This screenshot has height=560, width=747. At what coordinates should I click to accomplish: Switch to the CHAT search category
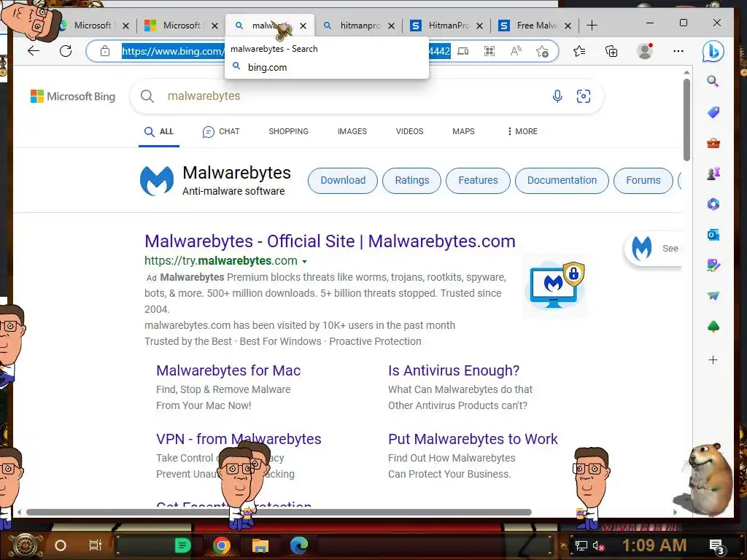(221, 131)
